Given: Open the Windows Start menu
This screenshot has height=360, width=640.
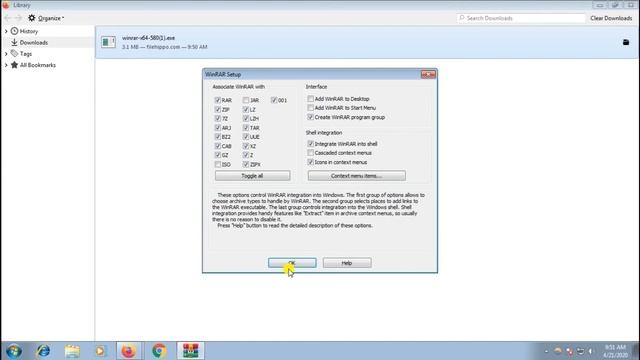Looking at the screenshot, I should [14, 351].
